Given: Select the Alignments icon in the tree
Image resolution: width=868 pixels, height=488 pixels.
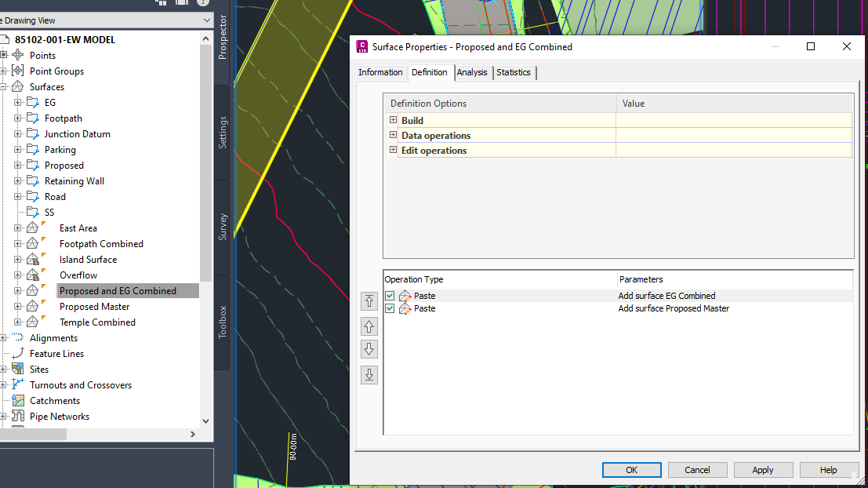Looking at the screenshot, I should click(17, 337).
